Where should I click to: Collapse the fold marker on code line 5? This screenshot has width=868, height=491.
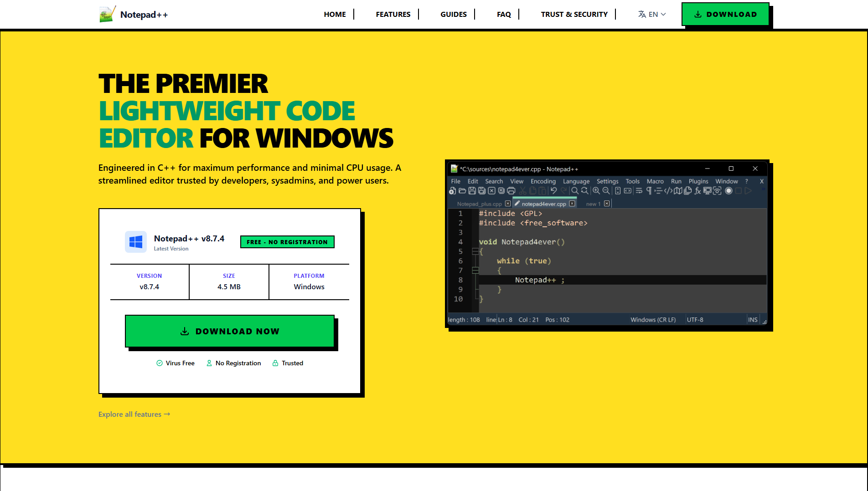point(475,251)
